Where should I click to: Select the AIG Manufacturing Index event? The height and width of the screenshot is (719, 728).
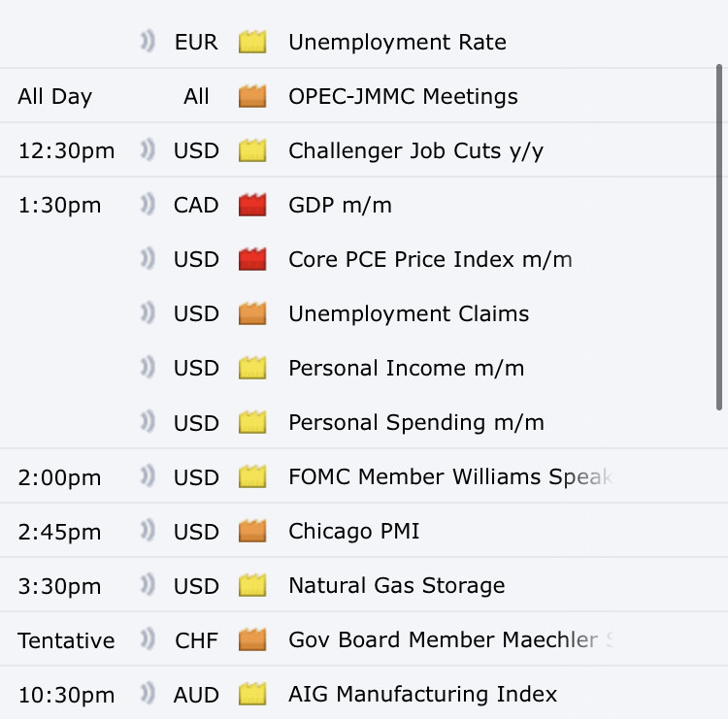(x=422, y=695)
